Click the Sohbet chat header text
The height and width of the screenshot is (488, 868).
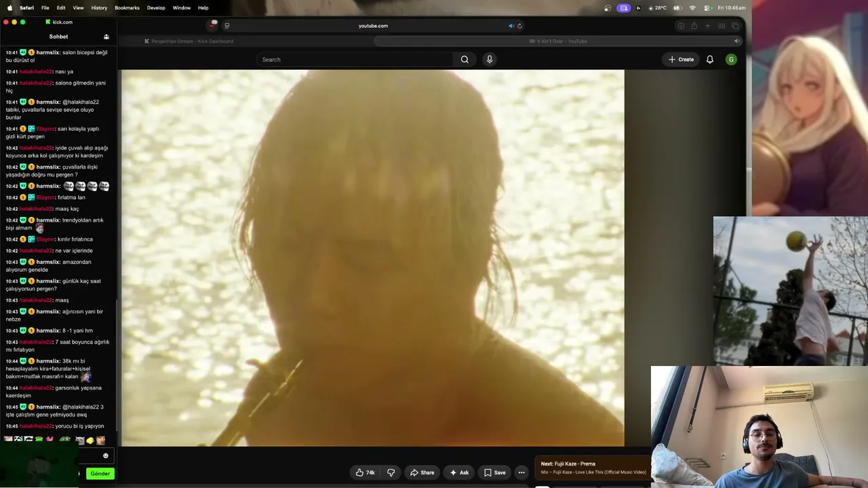coord(58,37)
